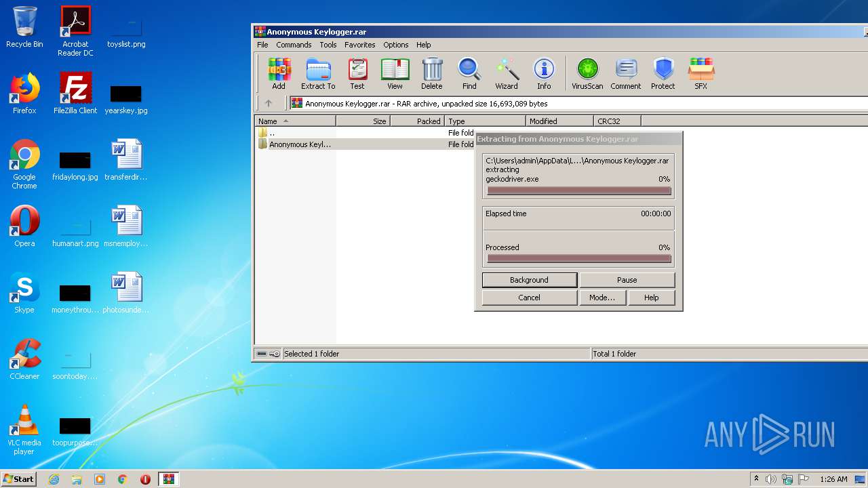Click Help in extraction dialog
The height and width of the screenshot is (488, 868).
point(652,298)
